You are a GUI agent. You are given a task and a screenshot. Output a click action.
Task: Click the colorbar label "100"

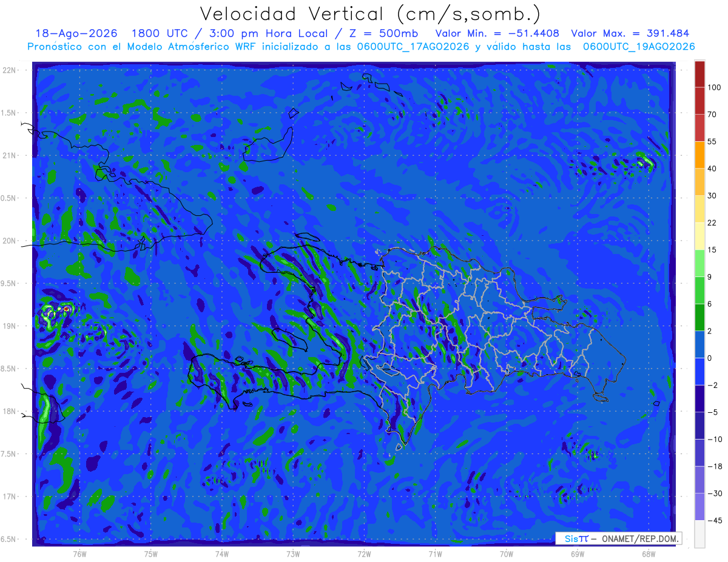[714, 87]
